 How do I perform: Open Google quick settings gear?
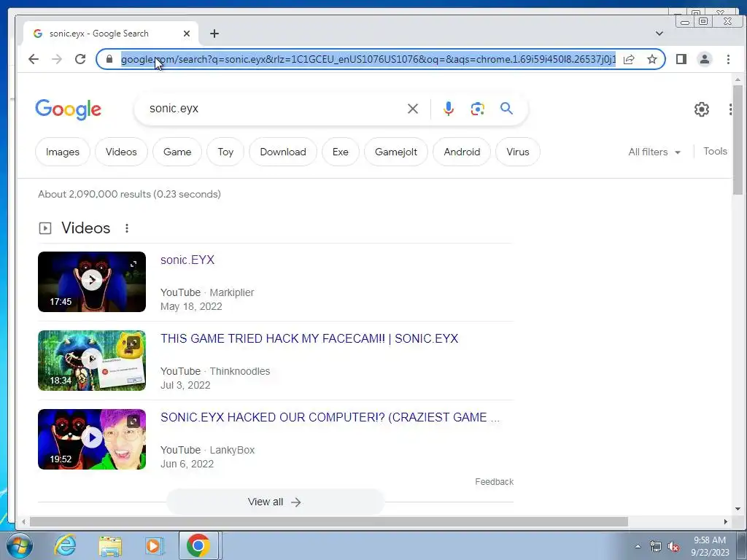click(x=701, y=109)
